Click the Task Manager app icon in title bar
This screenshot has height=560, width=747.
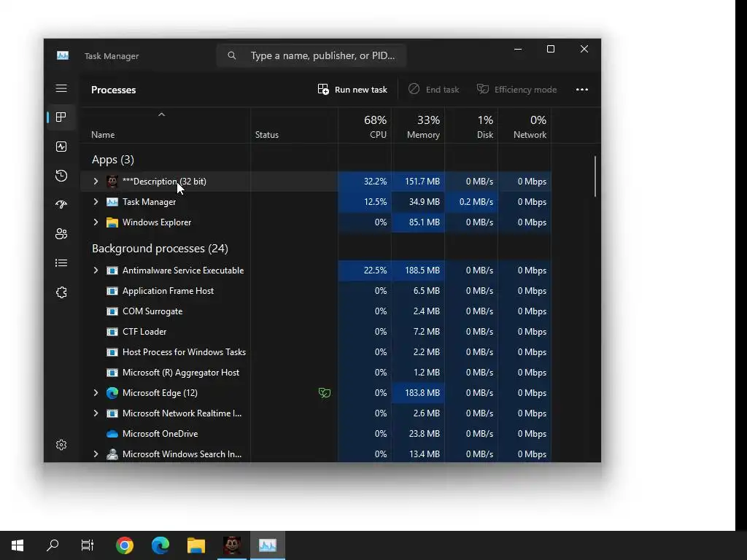coord(63,55)
